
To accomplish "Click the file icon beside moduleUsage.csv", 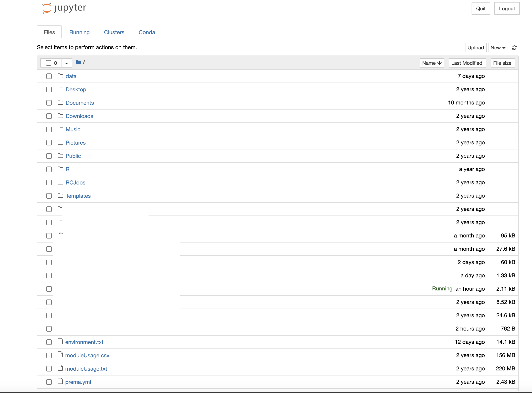I will point(60,355).
